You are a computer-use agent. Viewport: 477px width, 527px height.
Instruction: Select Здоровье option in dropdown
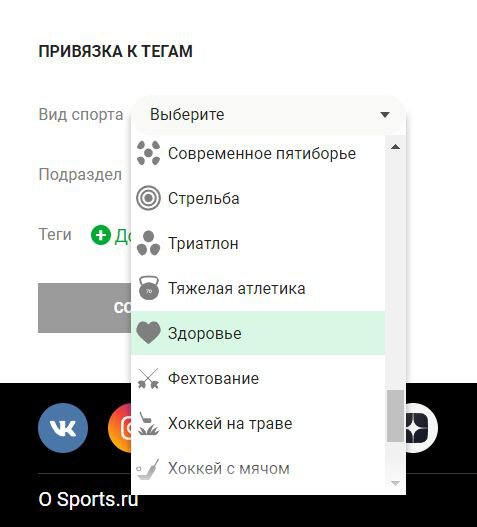(x=258, y=333)
